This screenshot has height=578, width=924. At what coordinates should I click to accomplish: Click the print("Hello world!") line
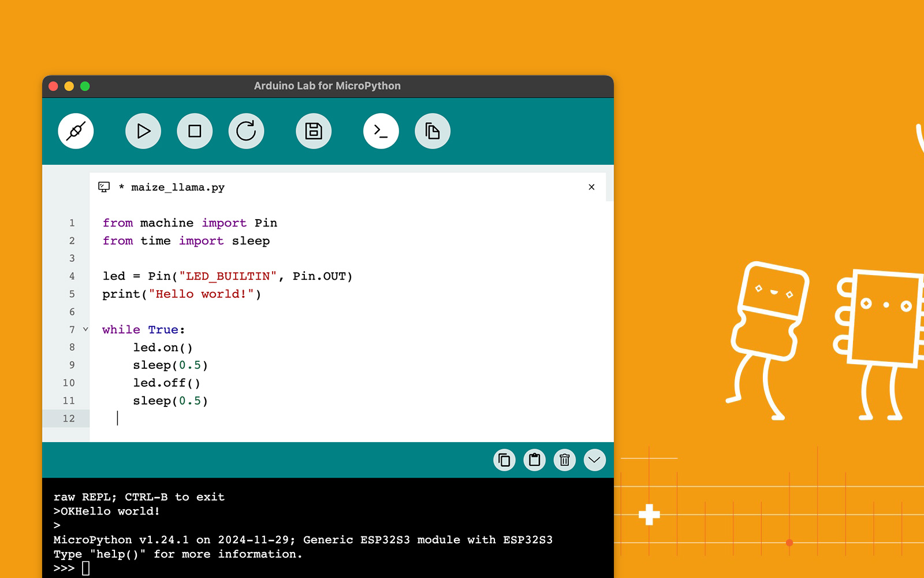pyautogui.click(x=182, y=294)
